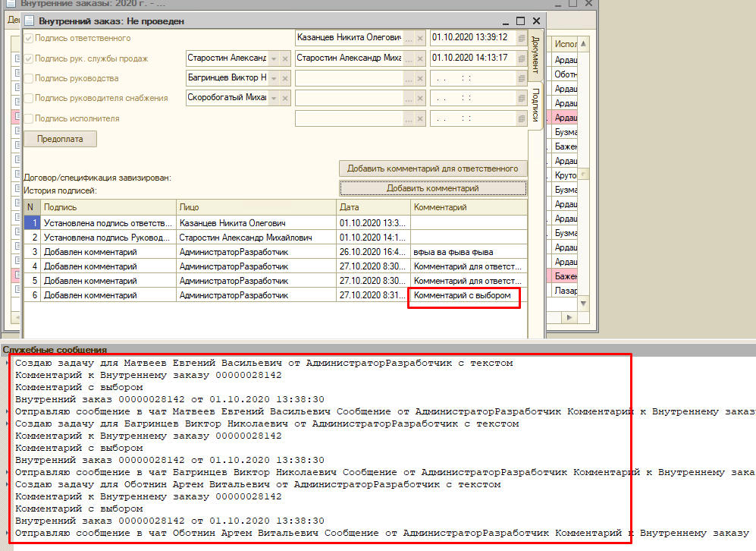Click the Дата column header
The height and width of the screenshot is (551, 756).
point(373,207)
